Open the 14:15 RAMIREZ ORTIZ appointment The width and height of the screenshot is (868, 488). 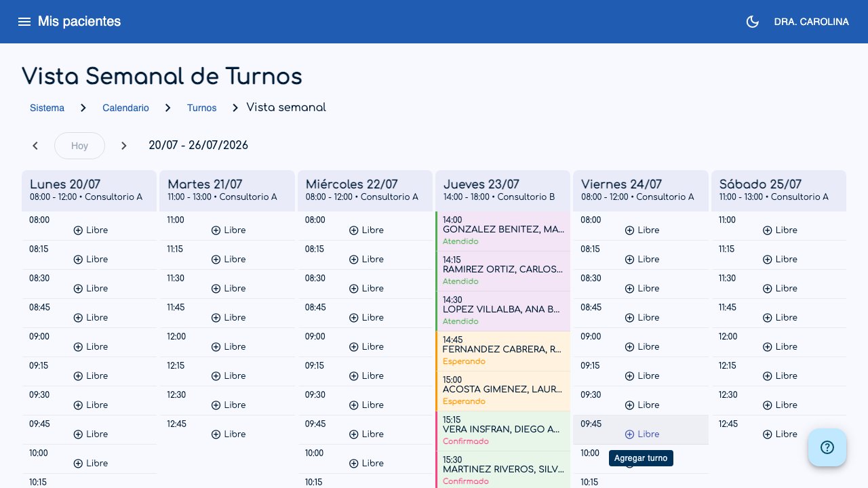point(503,271)
